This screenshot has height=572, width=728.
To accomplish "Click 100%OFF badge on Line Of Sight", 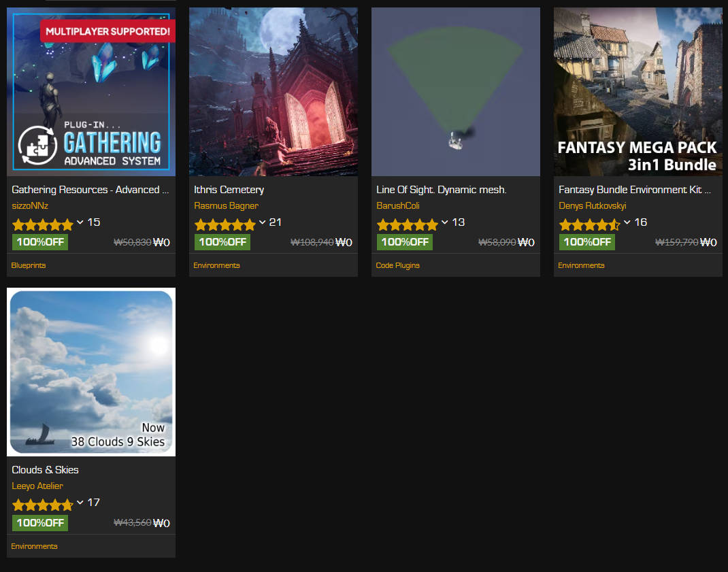I will pos(405,242).
